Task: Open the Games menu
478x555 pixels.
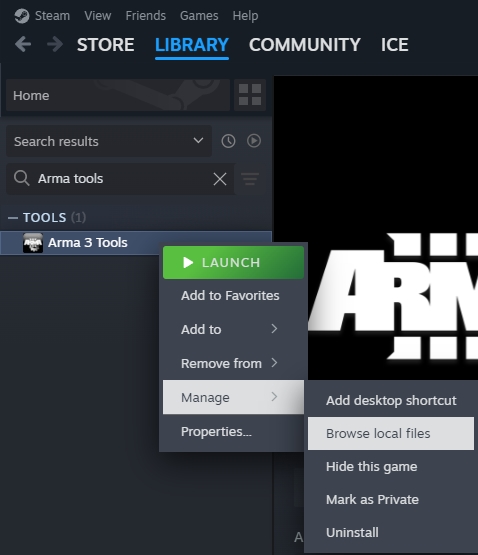Action: click(x=199, y=16)
